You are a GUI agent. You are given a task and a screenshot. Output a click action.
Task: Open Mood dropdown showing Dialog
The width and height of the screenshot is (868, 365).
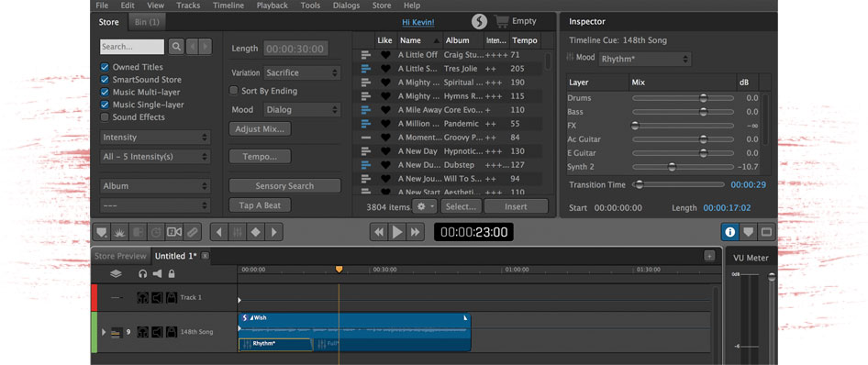302,109
